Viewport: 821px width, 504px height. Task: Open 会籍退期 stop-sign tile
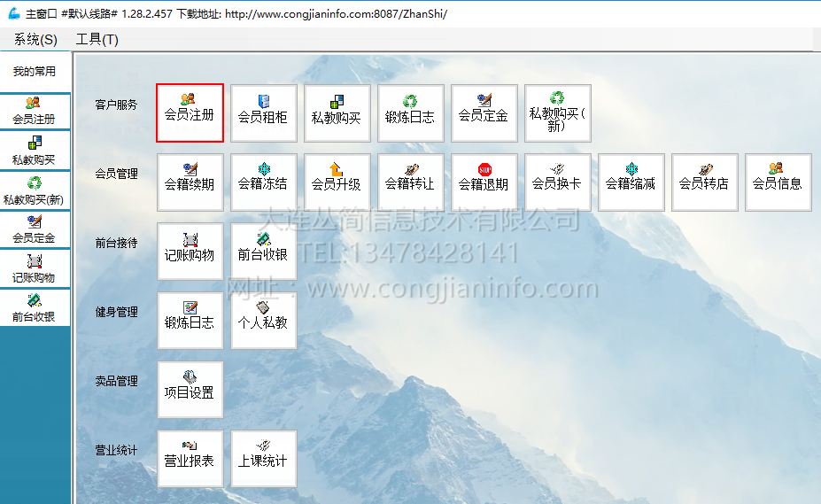tap(484, 182)
